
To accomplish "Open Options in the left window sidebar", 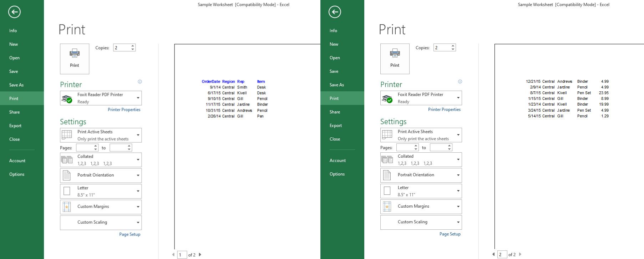I will coord(17,174).
